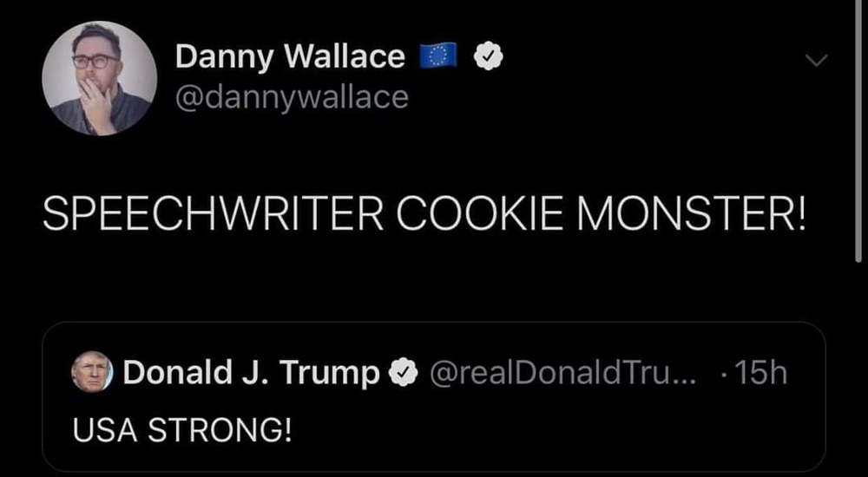
Task: Click the 15h timestamp on the quoted tweet
Action: (x=761, y=374)
